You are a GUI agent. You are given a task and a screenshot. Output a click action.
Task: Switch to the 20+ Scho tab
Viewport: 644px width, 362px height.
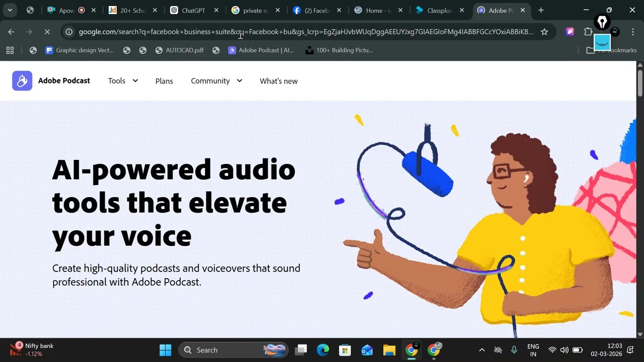(x=132, y=10)
